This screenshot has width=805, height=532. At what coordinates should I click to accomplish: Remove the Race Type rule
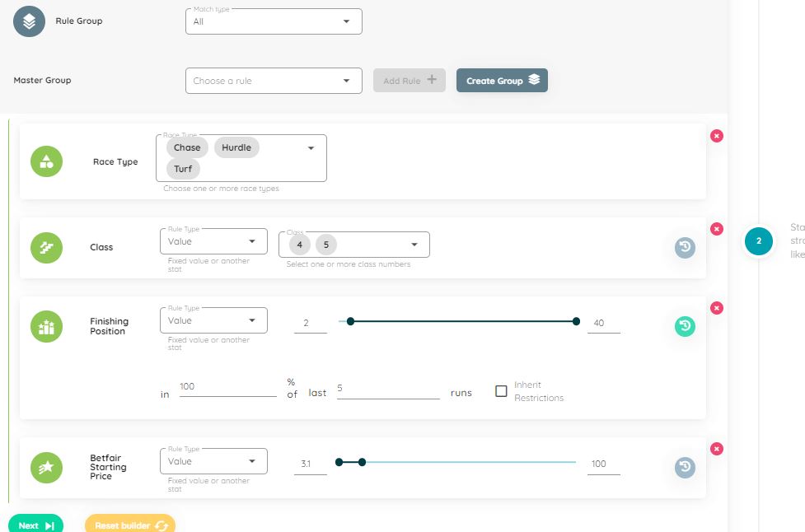pyautogui.click(x=716, y=136)
